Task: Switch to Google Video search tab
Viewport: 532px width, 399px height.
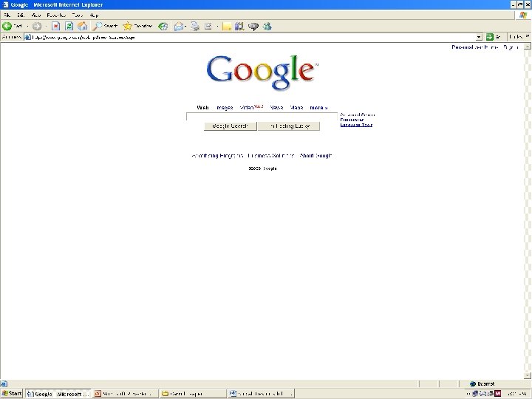Action: (x=247, y=108)
